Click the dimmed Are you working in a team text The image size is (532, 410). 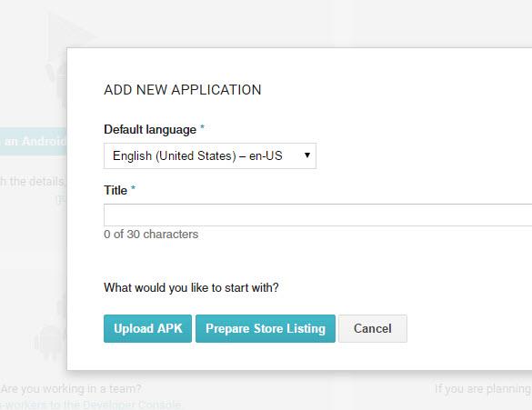click(x=71, y=388)
